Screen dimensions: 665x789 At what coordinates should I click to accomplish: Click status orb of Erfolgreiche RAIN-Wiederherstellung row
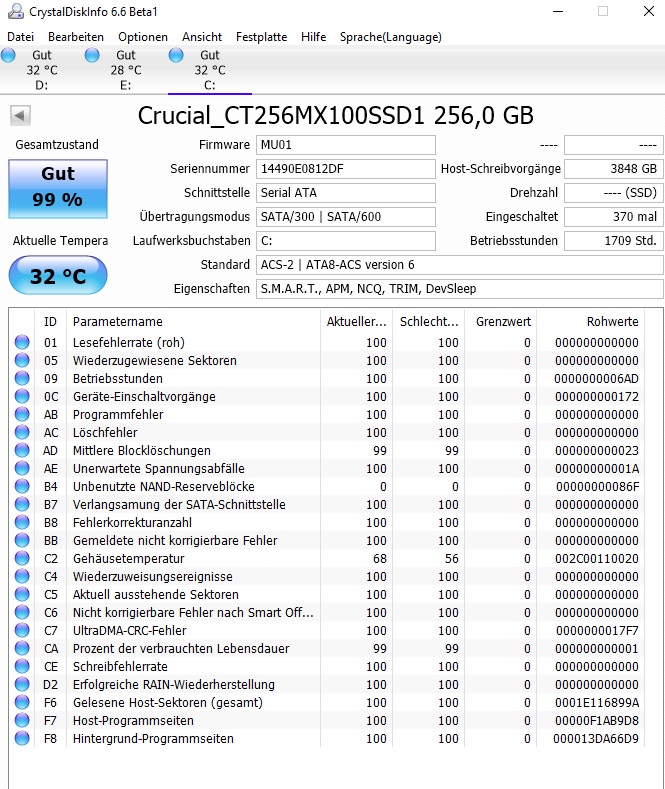(x=22, y=684)
